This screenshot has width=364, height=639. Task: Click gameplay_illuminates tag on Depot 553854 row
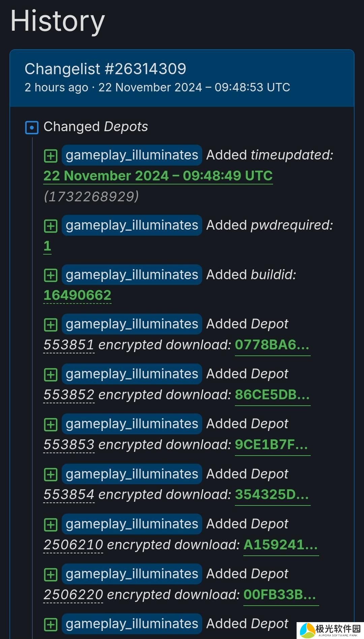click(x=132, y=474)
